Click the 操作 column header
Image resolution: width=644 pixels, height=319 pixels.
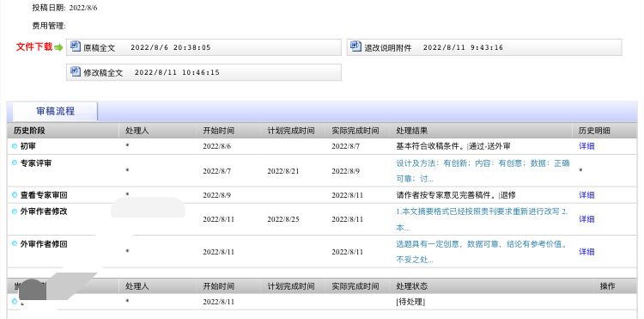[607, 286]
